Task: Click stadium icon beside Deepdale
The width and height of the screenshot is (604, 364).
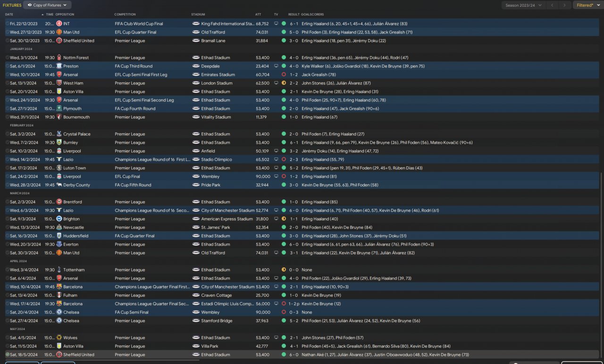Action: 196,66
